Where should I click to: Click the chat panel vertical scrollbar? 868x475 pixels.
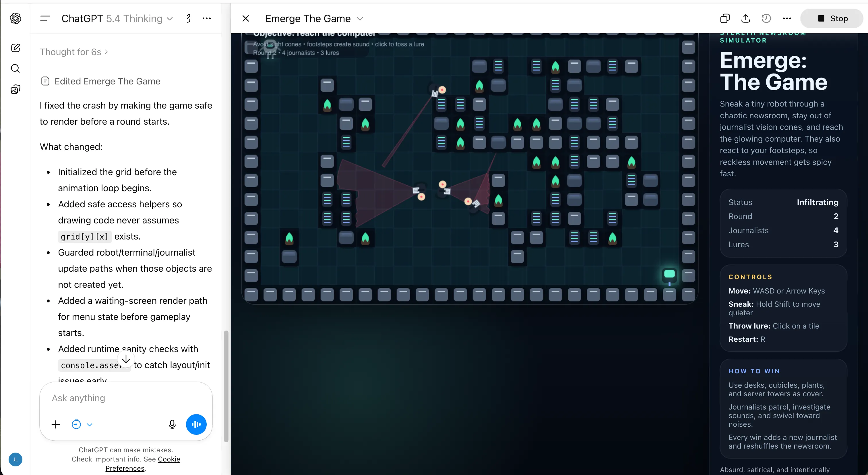tap(226, 386)
